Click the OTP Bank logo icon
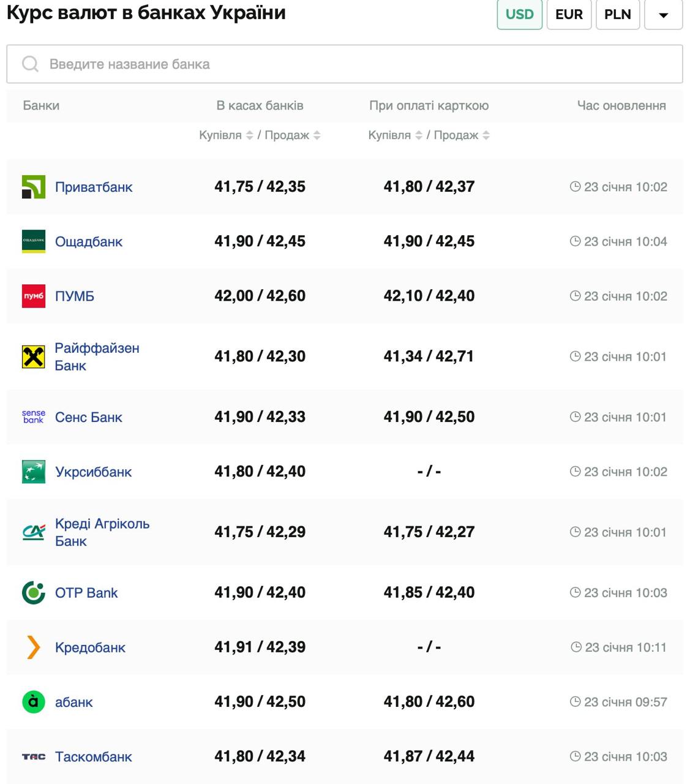The height and width of the screenshot is (784, 690). click(x=34, y=593)
